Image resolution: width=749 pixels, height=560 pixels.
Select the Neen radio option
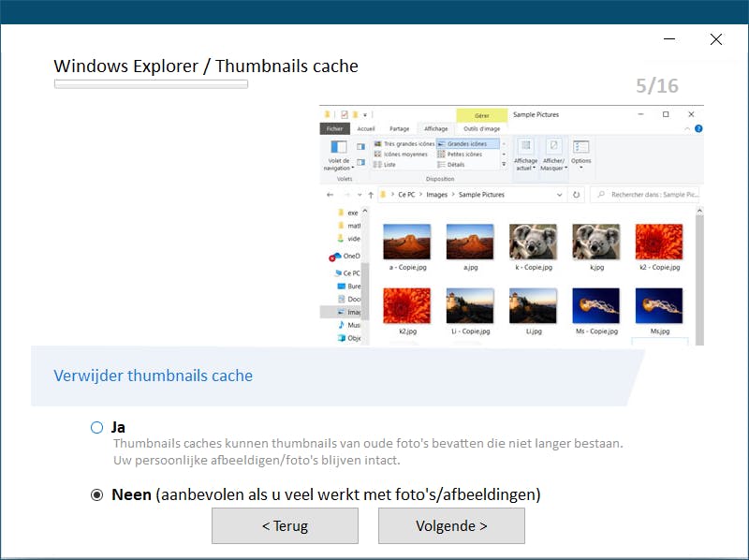tap(97, 495)
